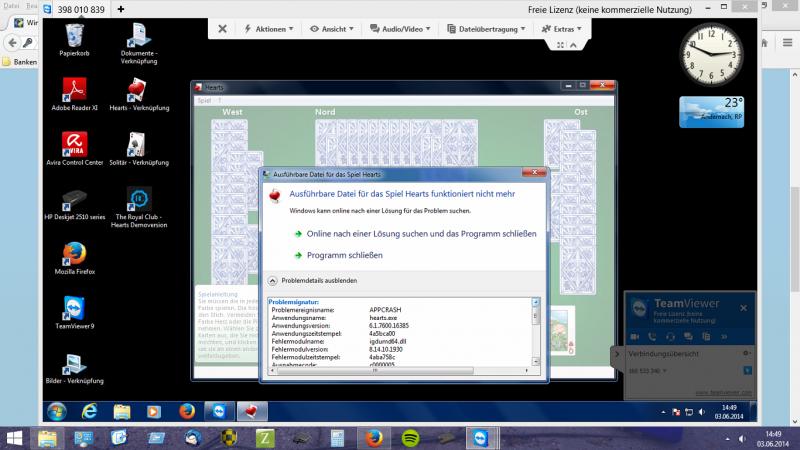Collapse Problemdetails ausblenden section
The width and height of the screenshot is (800, 450).
pyautogui.click(x=313, y=281)
